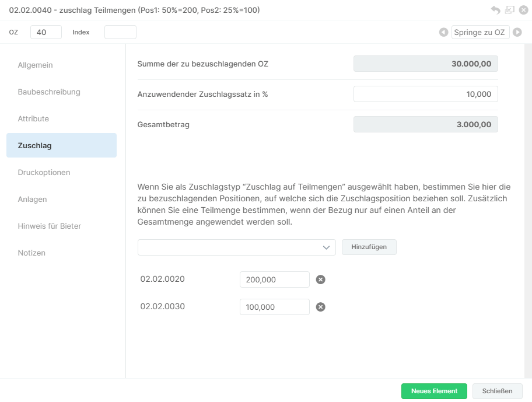Click the green Neues Element button
Image resolution: width=532 pixels, height=402 pixels.
click(434, 391)
